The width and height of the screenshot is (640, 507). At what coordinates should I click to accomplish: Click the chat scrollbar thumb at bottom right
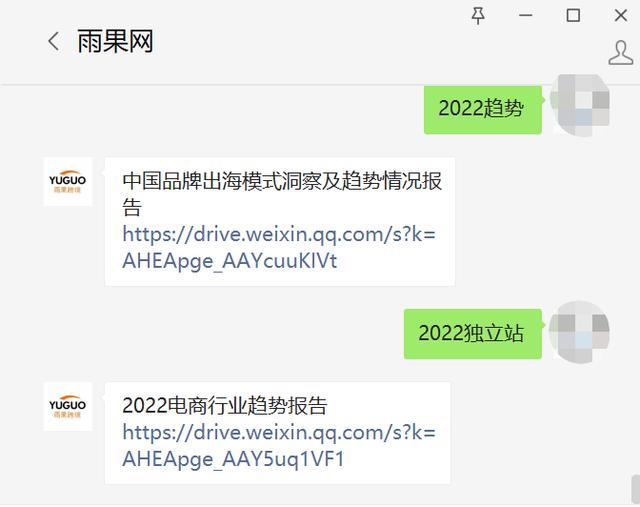(x=636, y=489)
